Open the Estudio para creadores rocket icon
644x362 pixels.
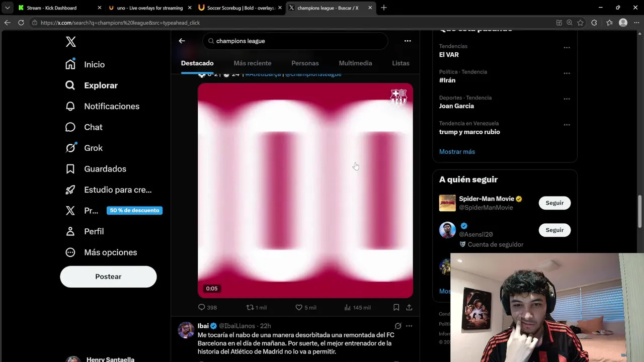[x=70, y=190]
